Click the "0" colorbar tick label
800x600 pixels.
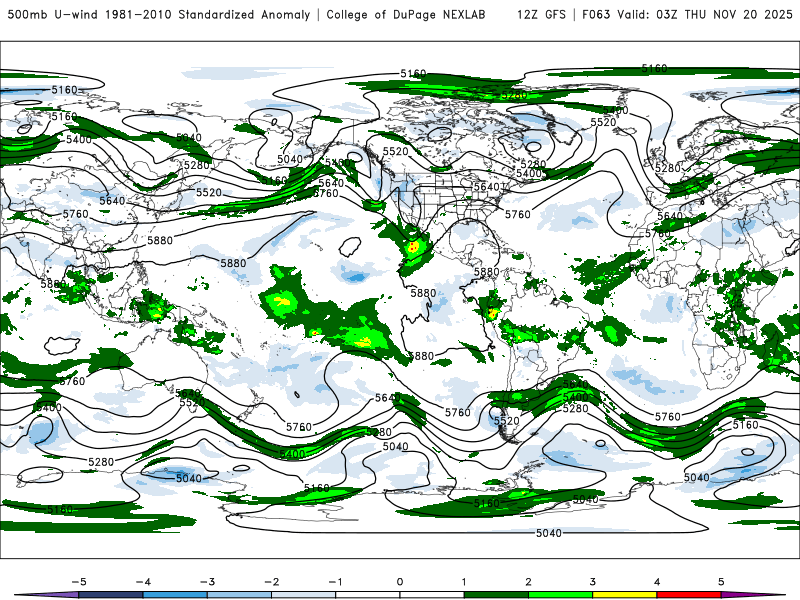(399, 582)
